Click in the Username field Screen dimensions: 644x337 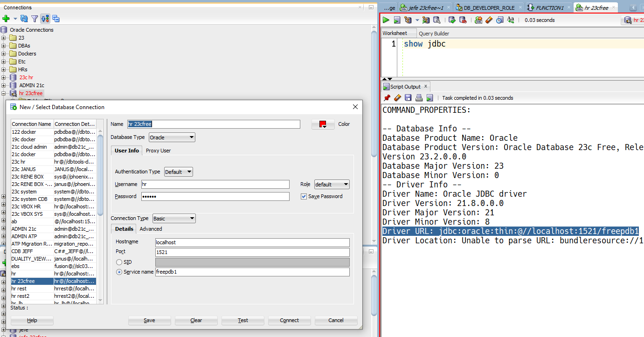(215, 185)
